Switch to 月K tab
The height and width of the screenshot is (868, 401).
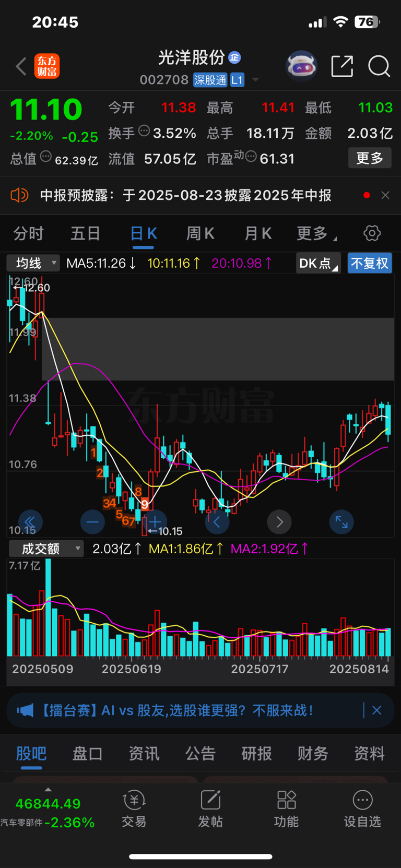click(x=258, y=233)
